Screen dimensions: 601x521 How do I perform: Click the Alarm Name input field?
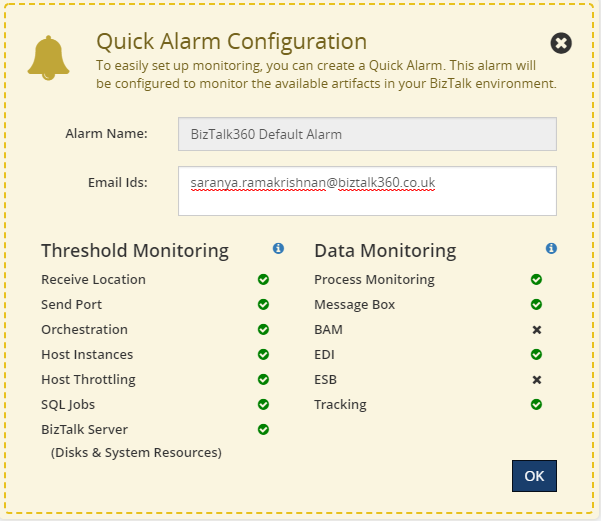pos(367,134)
